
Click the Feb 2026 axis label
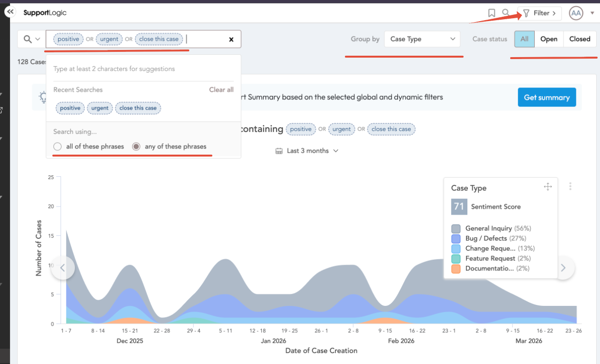(401, 341)
